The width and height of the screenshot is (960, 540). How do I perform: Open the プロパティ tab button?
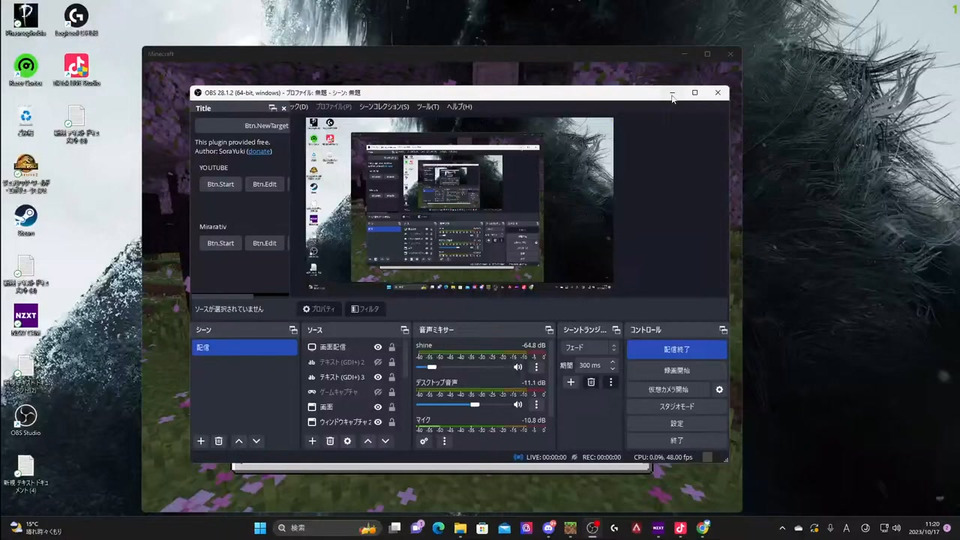click(x=319, y=309)
